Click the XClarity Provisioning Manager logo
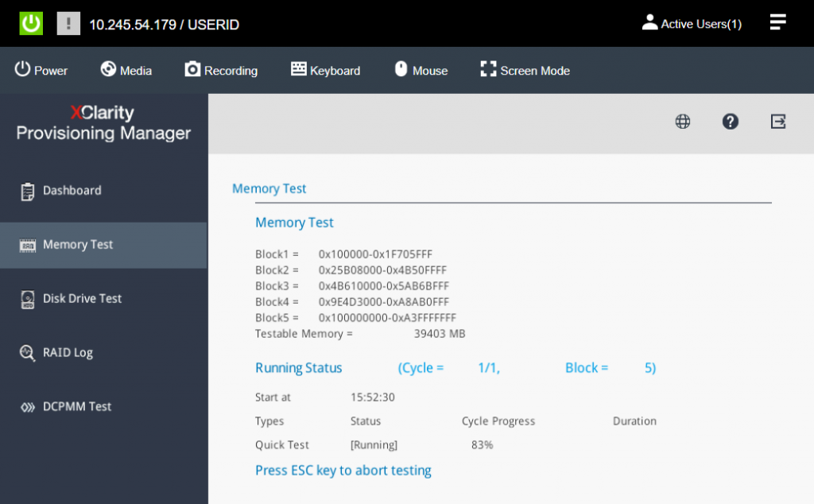Viewport: 814px width, 504px height. tap(103, 122)
